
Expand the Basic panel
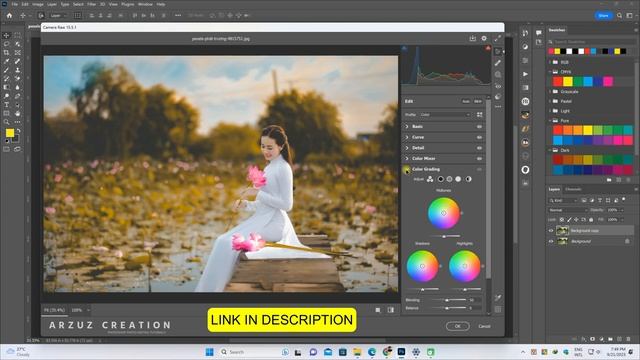click(x=407, y=127)
